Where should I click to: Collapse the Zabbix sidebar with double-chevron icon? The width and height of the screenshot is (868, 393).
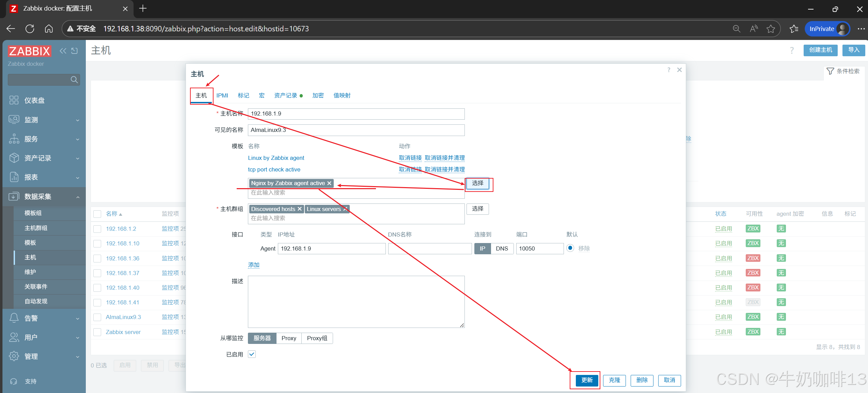63,51
